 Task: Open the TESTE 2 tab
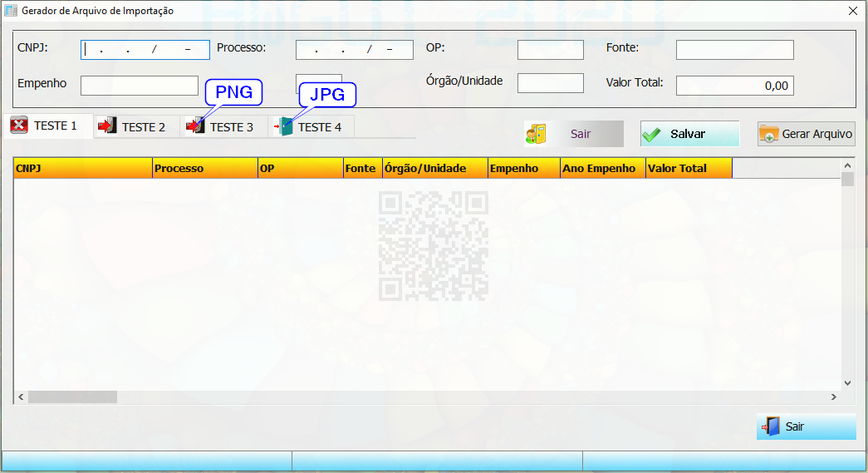click(x=137, y=127)
